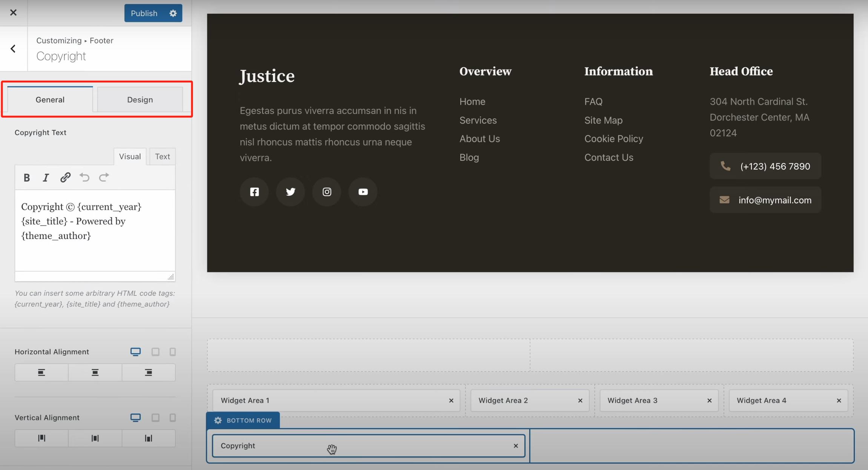Select the Bold formatting icon
The height and width of the screenshot is (470, 868).
[26, 177]
